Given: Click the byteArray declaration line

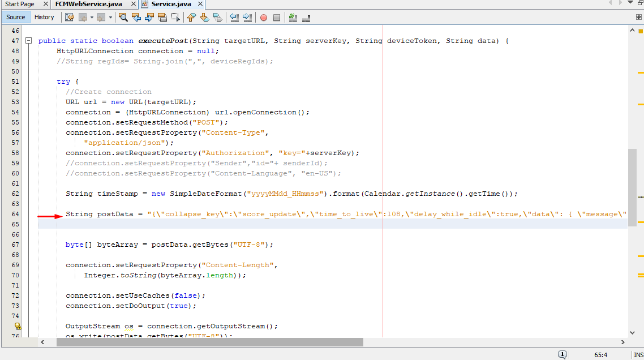Looking at the screenshot, I should (x=169, y=245).
